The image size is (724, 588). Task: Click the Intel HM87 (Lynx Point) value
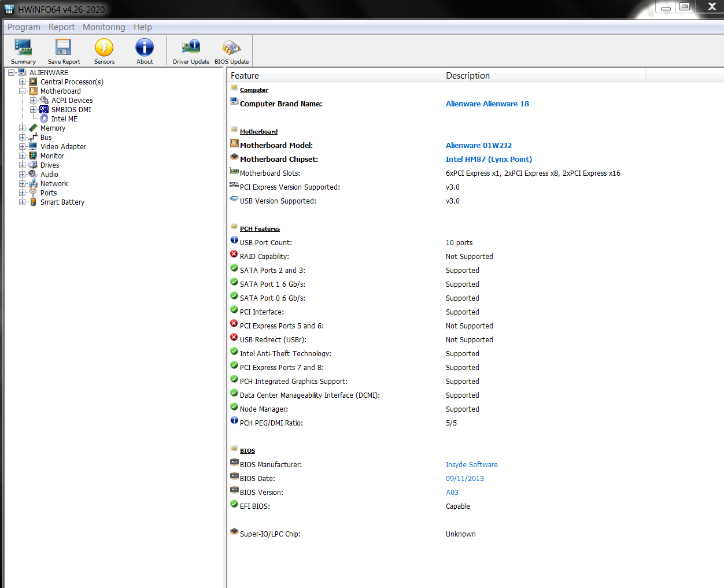(489, 160)
